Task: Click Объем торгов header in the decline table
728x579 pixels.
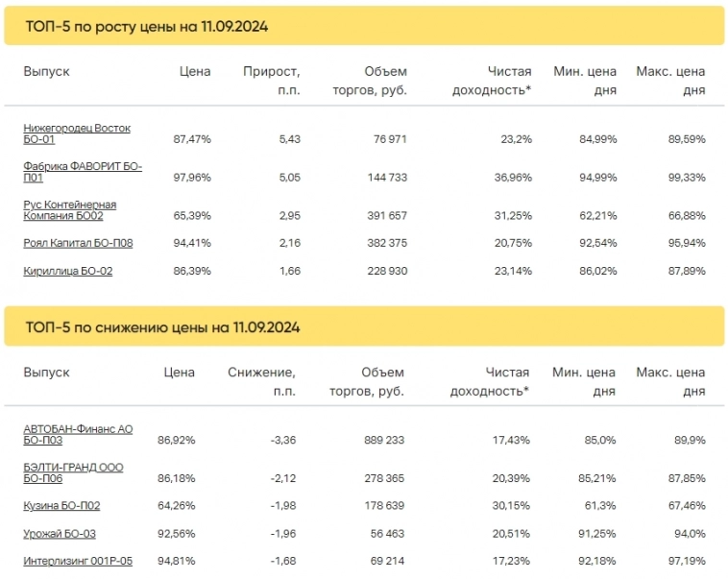Action: coord(367,381)
